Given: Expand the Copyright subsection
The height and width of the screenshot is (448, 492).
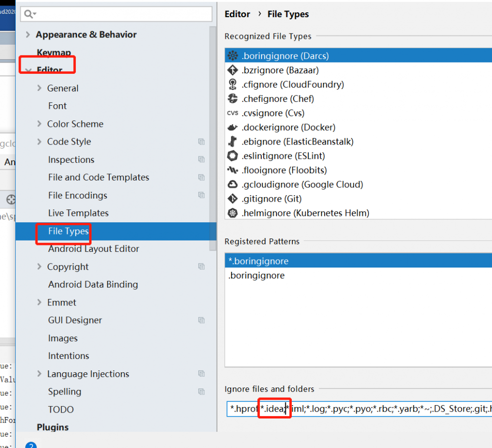Looking at the screenshot, I should (x=39, y=267).
